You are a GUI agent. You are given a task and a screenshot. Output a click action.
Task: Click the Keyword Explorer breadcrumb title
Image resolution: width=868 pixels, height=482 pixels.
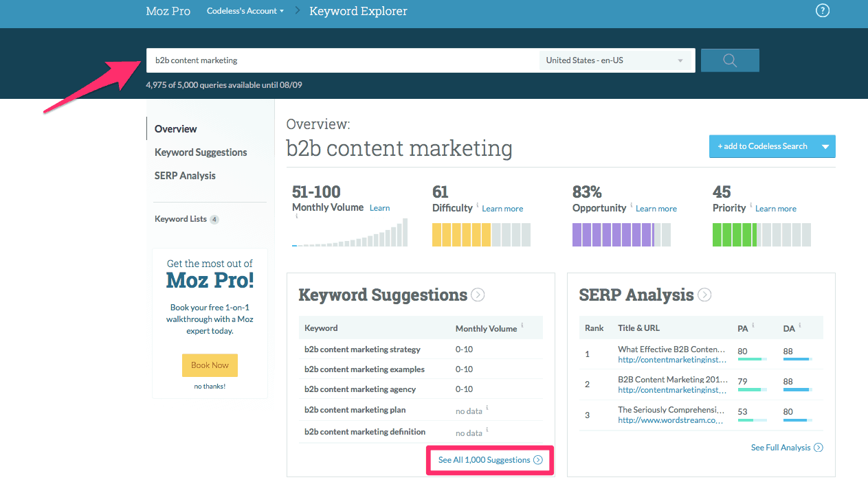point(358,11)
